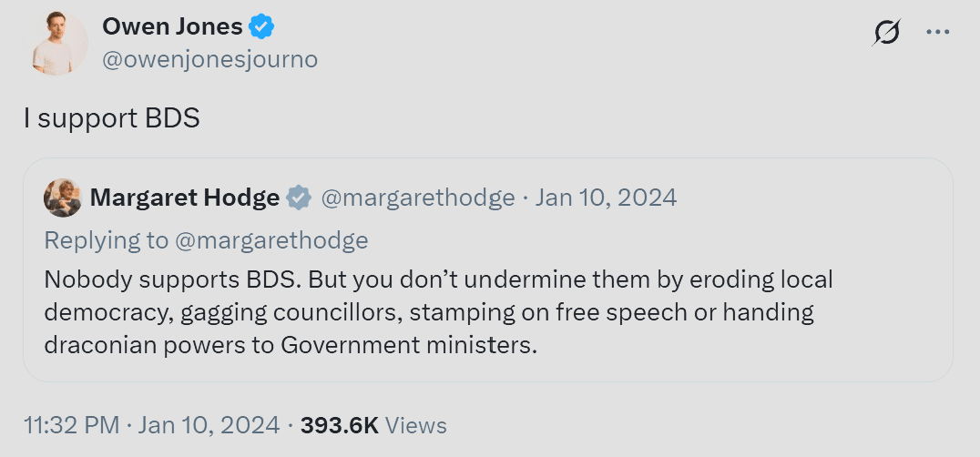Open the 11:32 PM timestamp link
The height and width of the screenshot is (457, 980).
click(72, 425)
